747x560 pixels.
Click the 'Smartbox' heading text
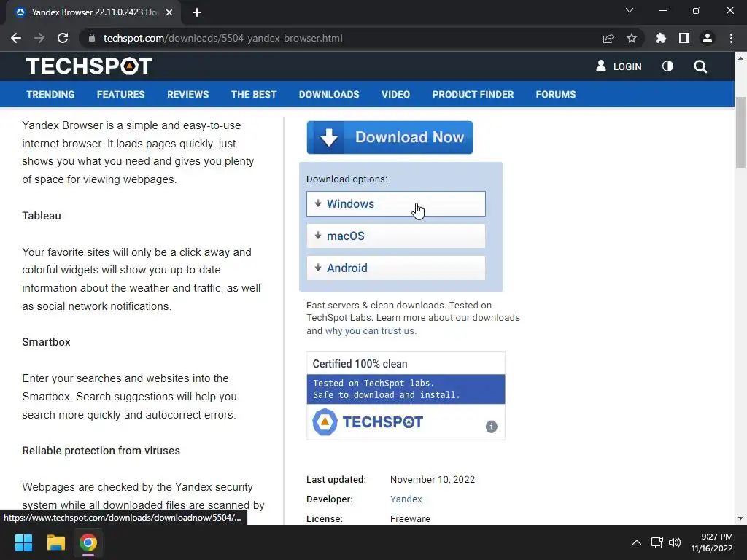(46, 342)
